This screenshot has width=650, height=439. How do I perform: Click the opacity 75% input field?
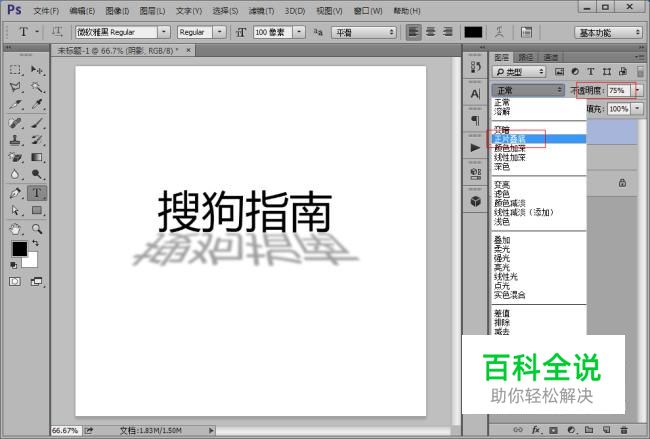[619, 90]
